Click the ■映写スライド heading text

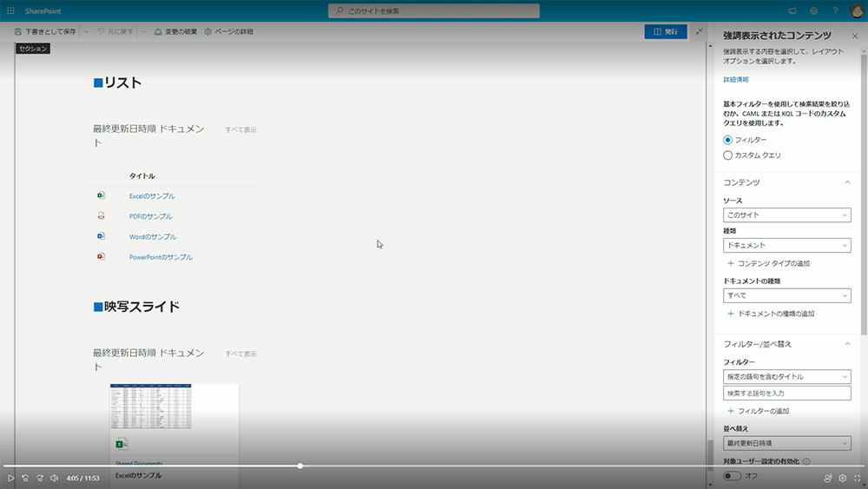coord(136,307)
